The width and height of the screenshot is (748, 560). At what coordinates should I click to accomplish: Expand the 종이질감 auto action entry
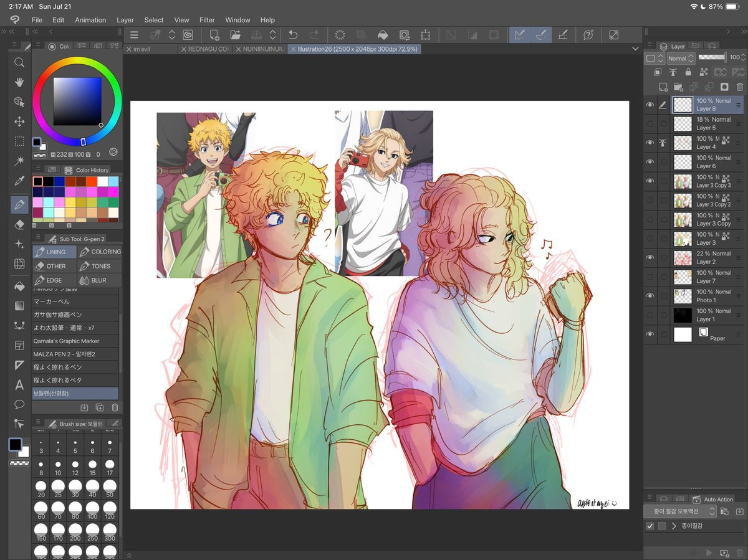[x=674, y=526]
